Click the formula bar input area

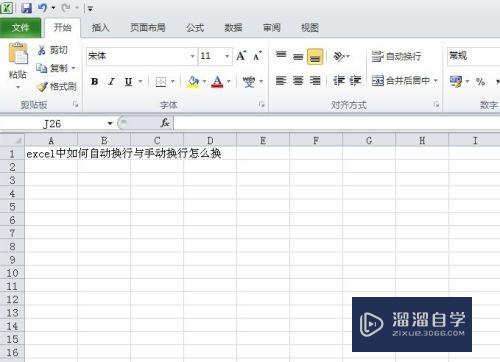click(337, 123)
